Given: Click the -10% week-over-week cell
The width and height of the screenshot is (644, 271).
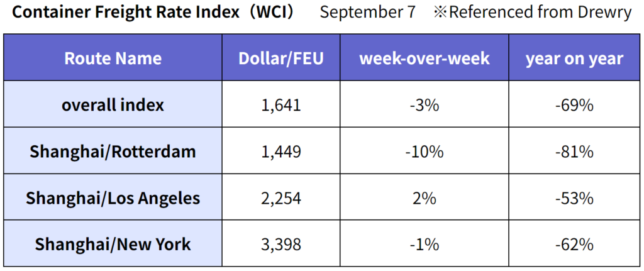Looking at the screenshot, I should pyautogui.click(x=425, y=151).
